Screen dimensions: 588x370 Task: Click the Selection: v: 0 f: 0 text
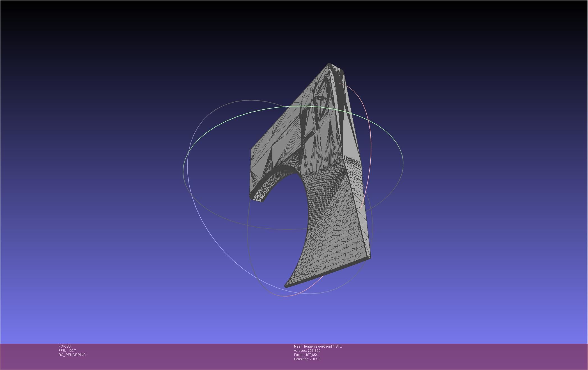(x=307, y=359)
